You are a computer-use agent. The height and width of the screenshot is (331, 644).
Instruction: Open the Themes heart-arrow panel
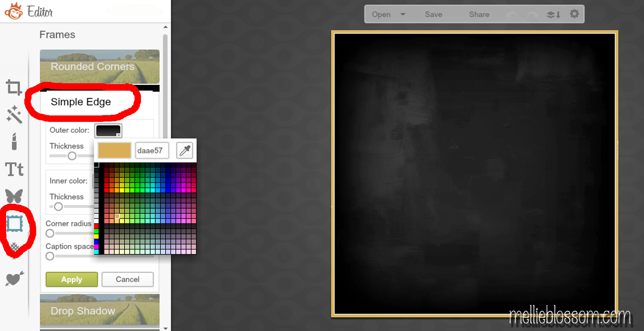(x=14, y=279)
